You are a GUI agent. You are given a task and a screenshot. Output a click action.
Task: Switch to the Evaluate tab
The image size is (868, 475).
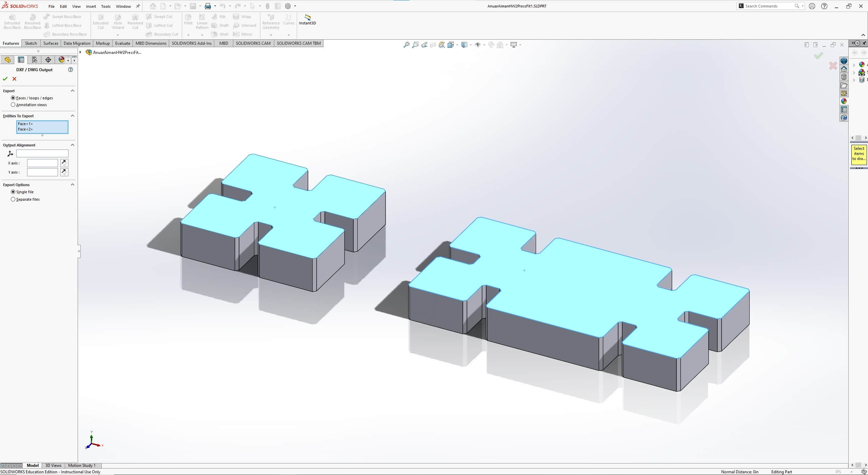tap(122, 43)
